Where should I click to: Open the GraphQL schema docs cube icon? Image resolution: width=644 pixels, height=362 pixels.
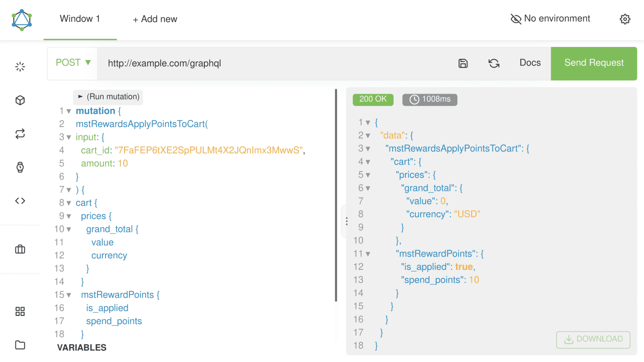pyautogui.click(x=20, y=100)
